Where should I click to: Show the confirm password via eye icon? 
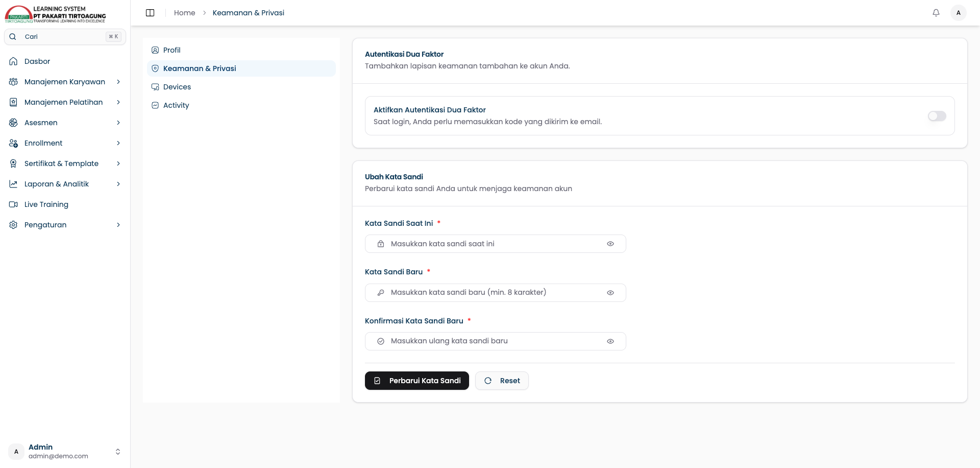[x=610, y=341]
